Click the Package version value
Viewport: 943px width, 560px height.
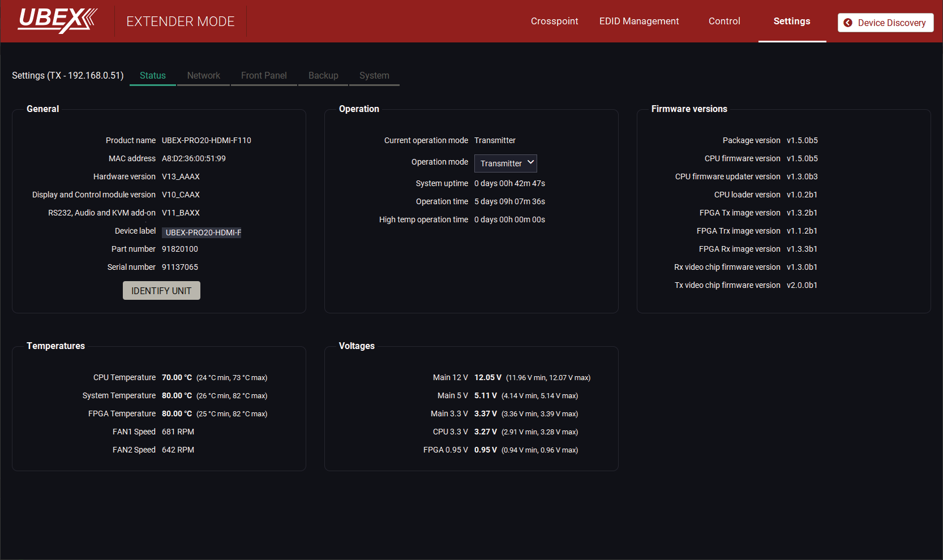(801, 140)
